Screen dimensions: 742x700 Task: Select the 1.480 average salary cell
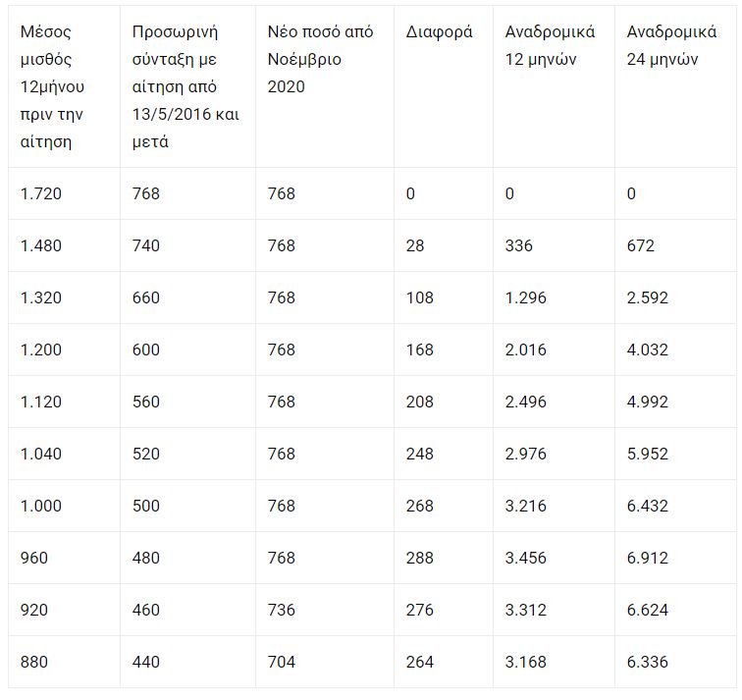40,245
